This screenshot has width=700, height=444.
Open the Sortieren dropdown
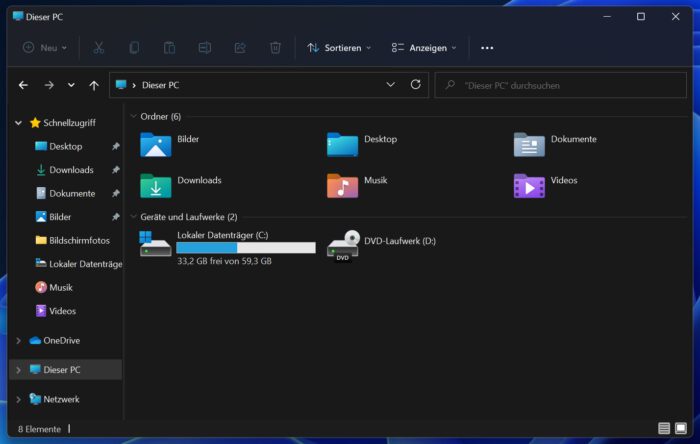(339, 48)
